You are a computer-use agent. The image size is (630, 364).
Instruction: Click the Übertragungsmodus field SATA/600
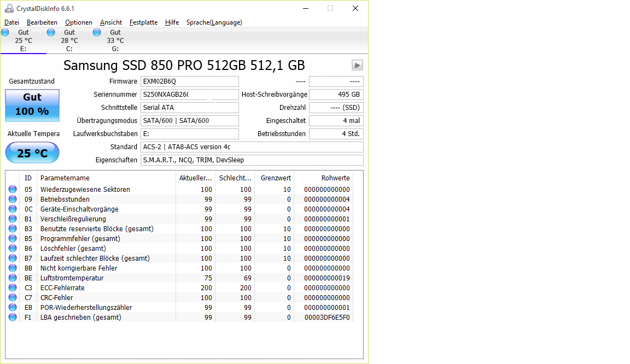(190, 121)
